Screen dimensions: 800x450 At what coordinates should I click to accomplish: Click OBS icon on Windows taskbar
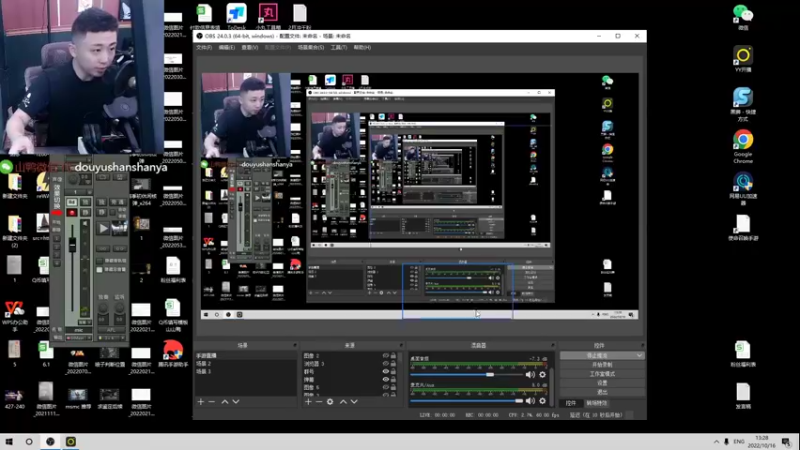coord(50,442)
